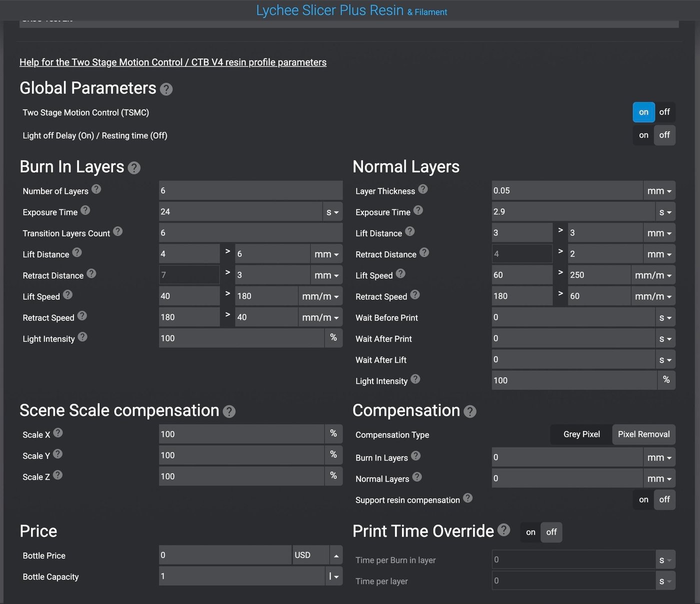This screenshot has height=604, width=700.
Task: Show help for Burn In Retract Speed
Action: click(x=82, y=316)
